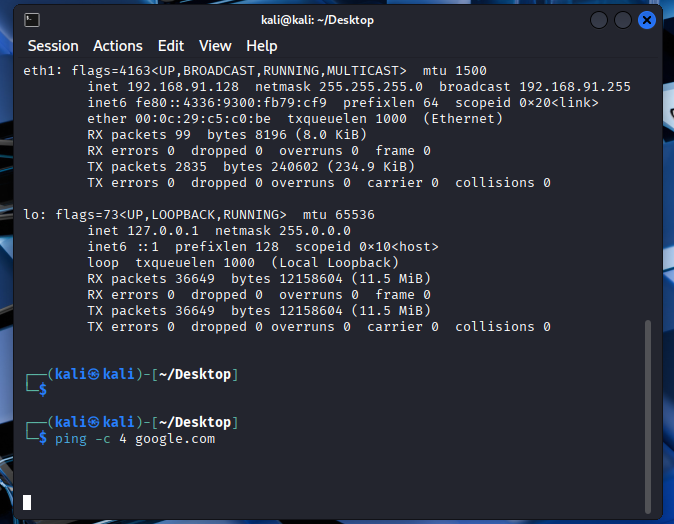The width and height of the screenshot is (674, 524).
Task: Click the 'RX packets 99' text
Action: [x=139, y=135]
